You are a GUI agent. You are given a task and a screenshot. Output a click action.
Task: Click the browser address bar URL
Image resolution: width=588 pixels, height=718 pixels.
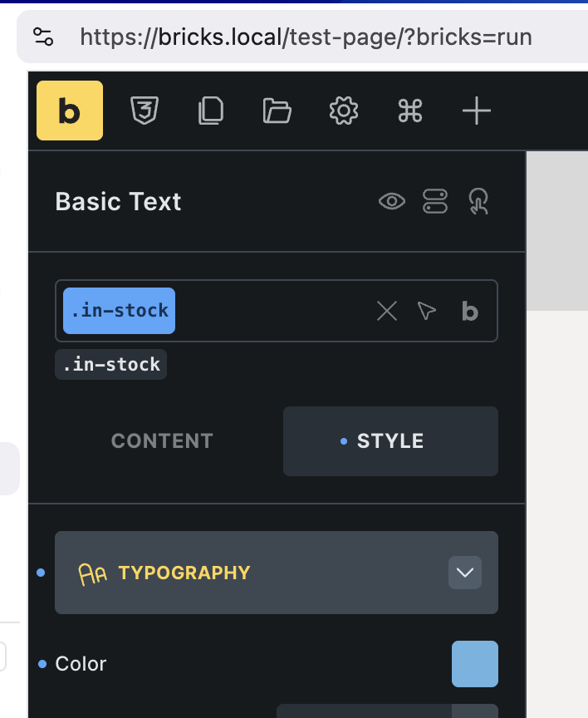tap(306, 37)
